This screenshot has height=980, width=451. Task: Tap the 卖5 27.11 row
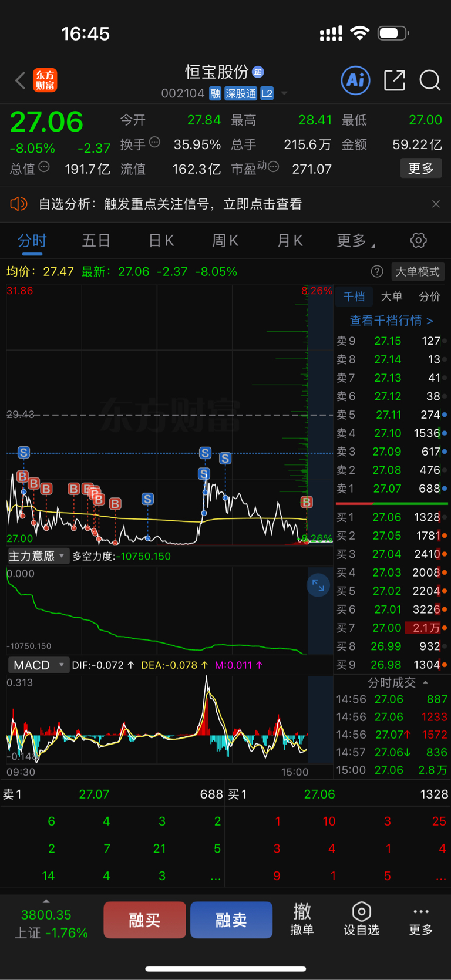(x=391, y=415)
